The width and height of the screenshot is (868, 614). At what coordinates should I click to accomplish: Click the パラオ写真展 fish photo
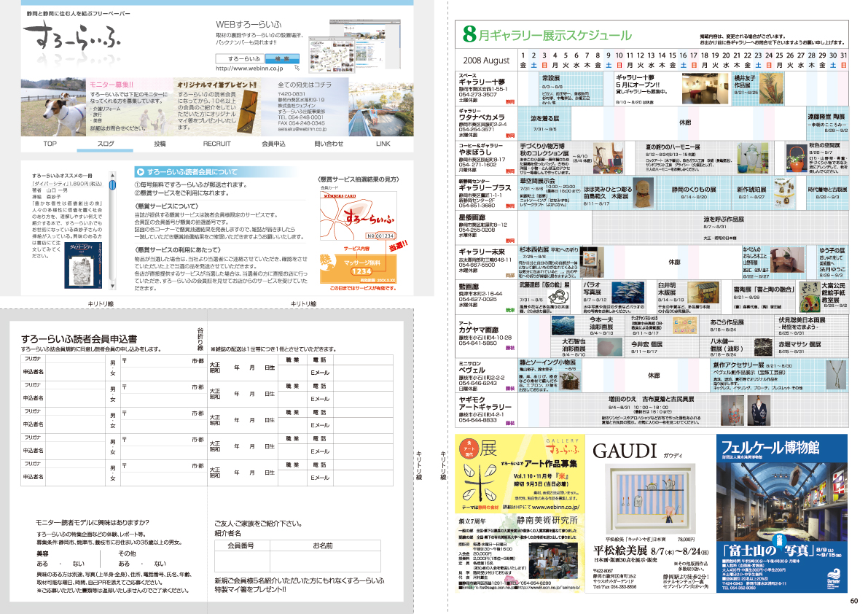tap(627, 292)
